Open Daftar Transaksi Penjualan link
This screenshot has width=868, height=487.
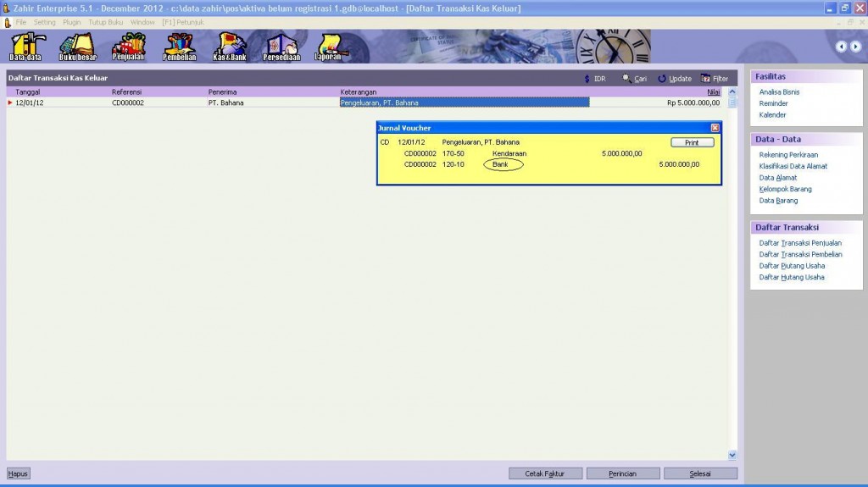tap(800, 243)
